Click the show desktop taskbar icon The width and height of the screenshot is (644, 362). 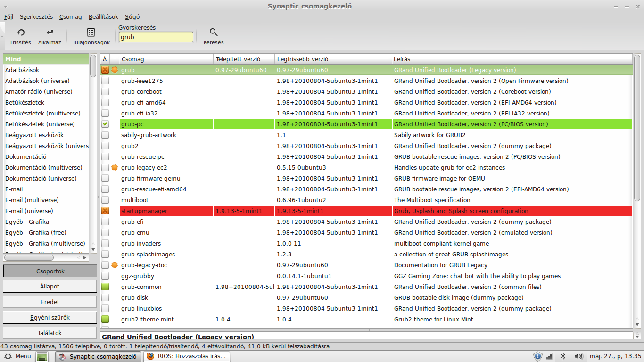click(x=42, y=357)
